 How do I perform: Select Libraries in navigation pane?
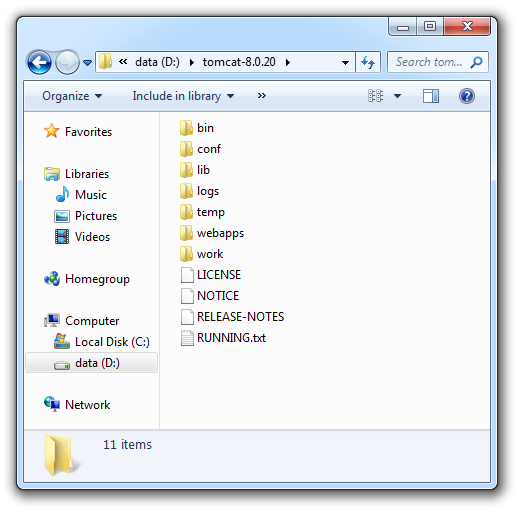point(87,174)
